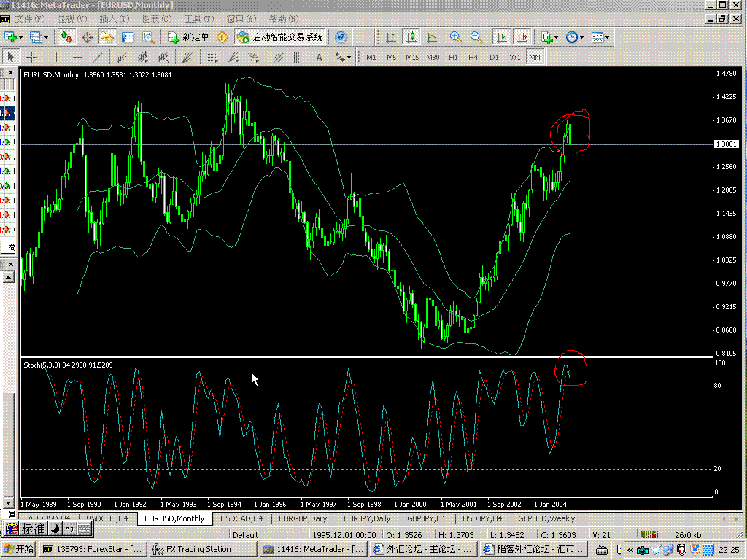Select the Crosshair tool
Viewport: 747px width, 560px height.
[x=32, y=57]
